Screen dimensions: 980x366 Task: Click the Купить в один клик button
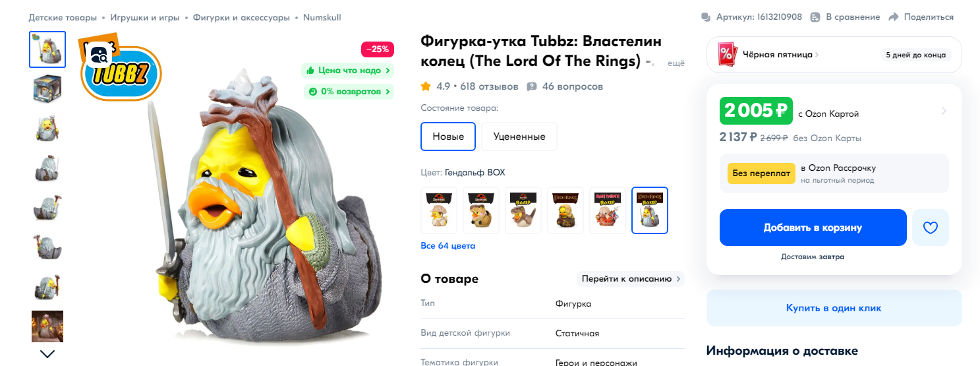[x=834, y=308]
